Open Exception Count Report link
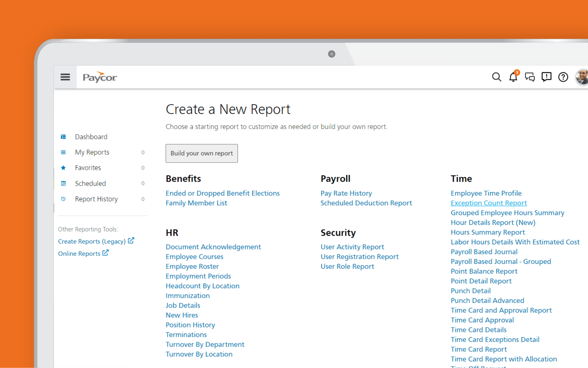 489,203
